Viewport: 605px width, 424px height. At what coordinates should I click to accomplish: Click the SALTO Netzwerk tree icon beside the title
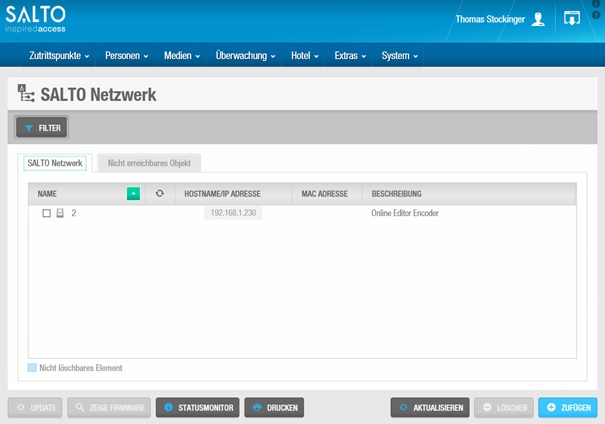(x=26, y=93)
